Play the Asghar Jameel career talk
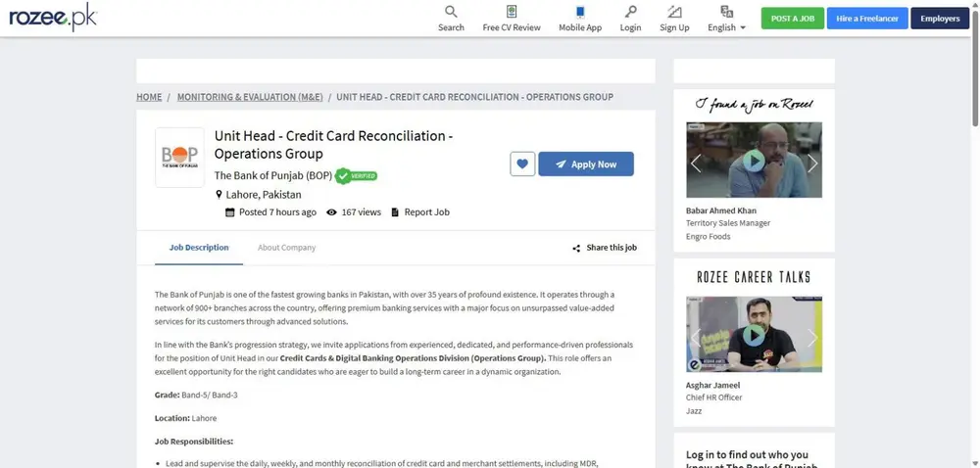The width and height of the screenshot is (980, 468). (x=754, y=335)
